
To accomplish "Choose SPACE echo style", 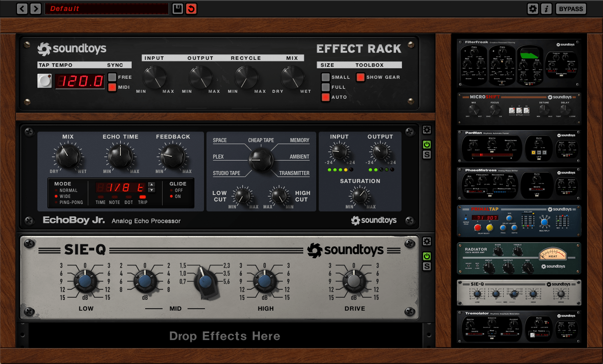I will click(220, 141).
